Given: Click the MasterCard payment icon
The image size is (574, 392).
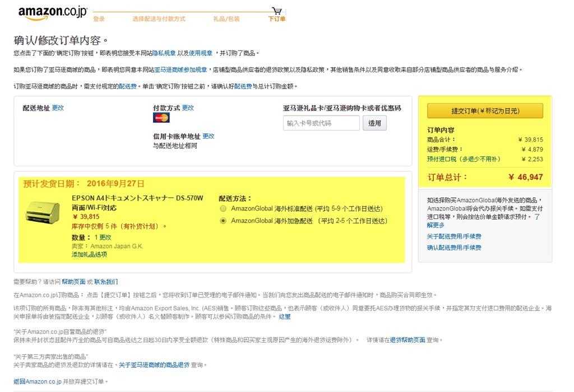Looking at the screenshot, I should point(161,118).
